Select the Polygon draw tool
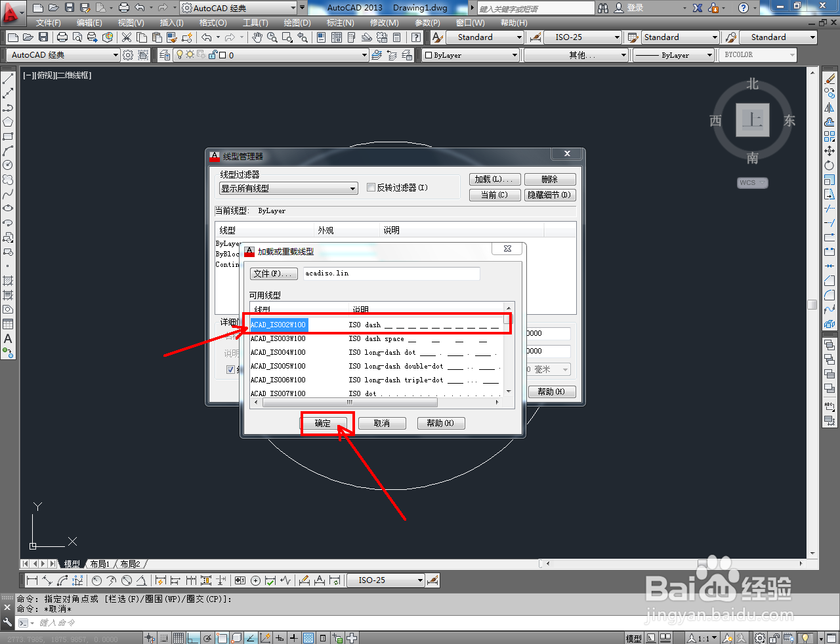The height and width of the screenshot is (644, 840). point(8,122)
